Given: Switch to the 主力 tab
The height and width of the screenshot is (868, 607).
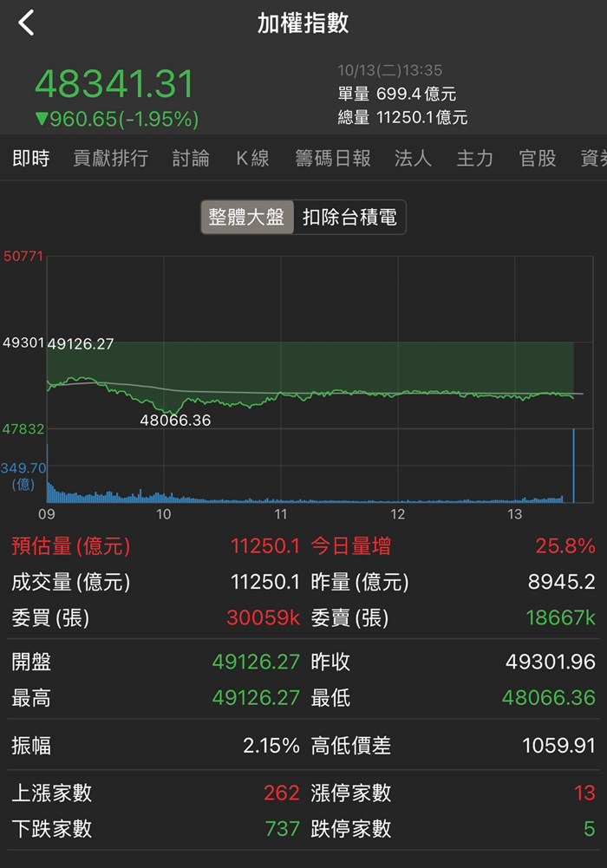Looking at the screenshot, I should (474, 159).
